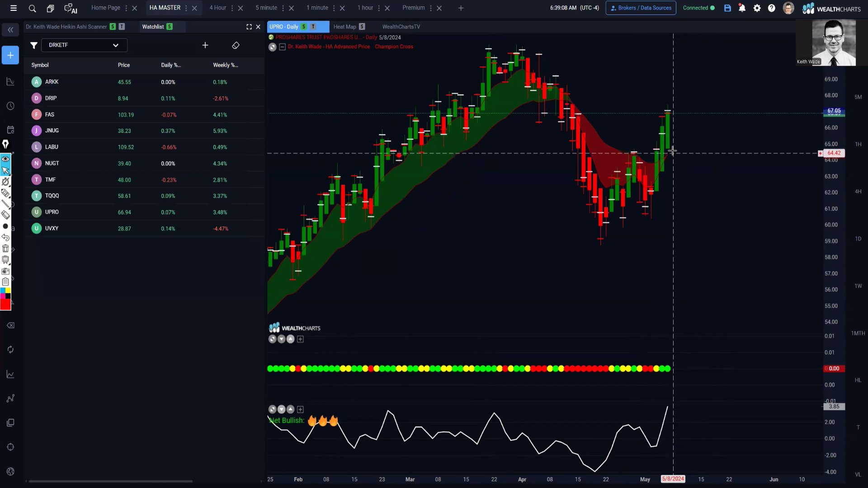Open options dots for Home Page tab
This screenshot has width=868, height=488.
click(x=126, y=8)
